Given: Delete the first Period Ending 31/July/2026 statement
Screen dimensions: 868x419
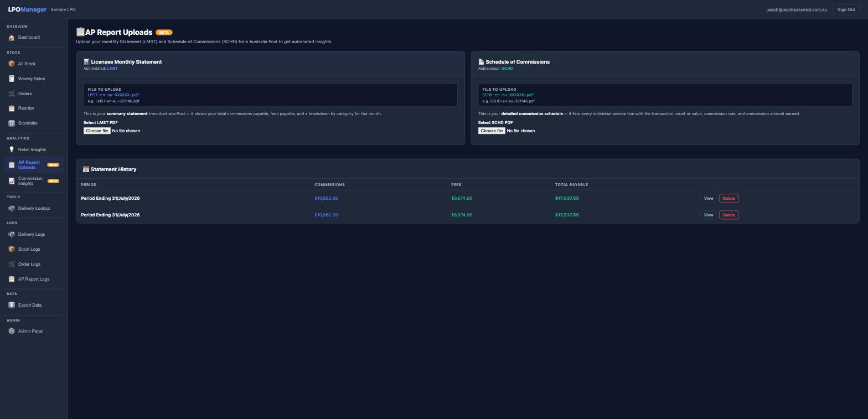Looking at the screenshot, I should click(728, 198).
